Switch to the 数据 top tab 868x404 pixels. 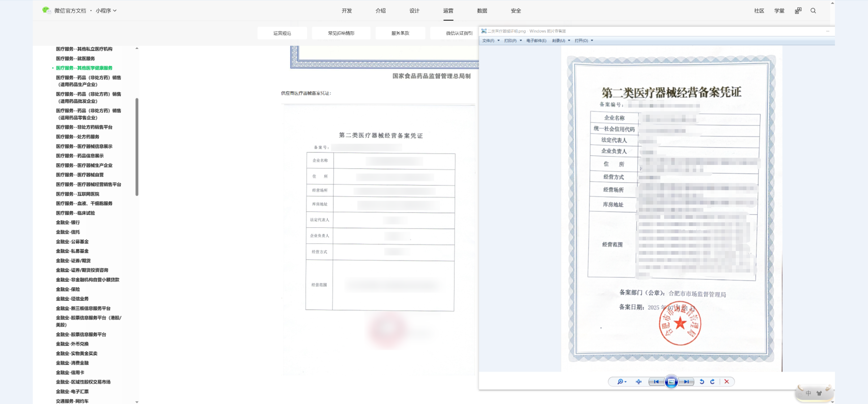[x=482, y=11]
